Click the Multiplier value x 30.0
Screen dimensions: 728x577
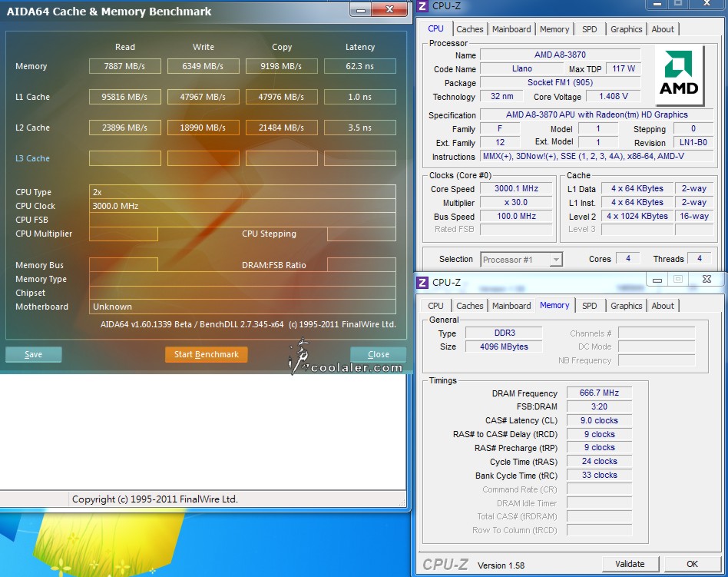[x=516, y=203]
